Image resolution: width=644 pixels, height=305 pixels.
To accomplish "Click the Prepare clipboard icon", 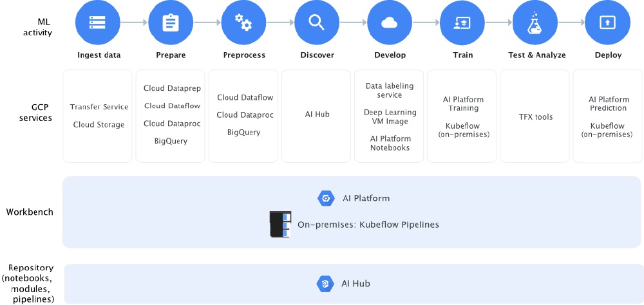I will [171, 23].
